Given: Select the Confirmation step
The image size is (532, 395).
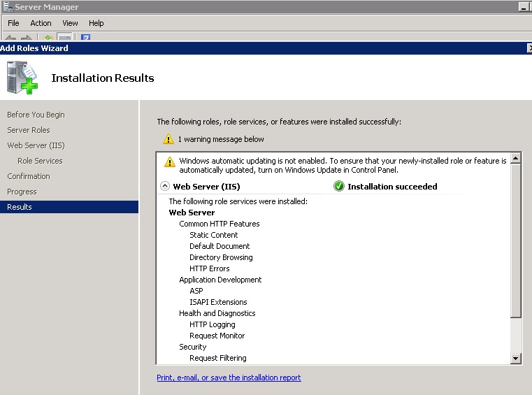Looking at the screenshot, I should tap(29, 176).
